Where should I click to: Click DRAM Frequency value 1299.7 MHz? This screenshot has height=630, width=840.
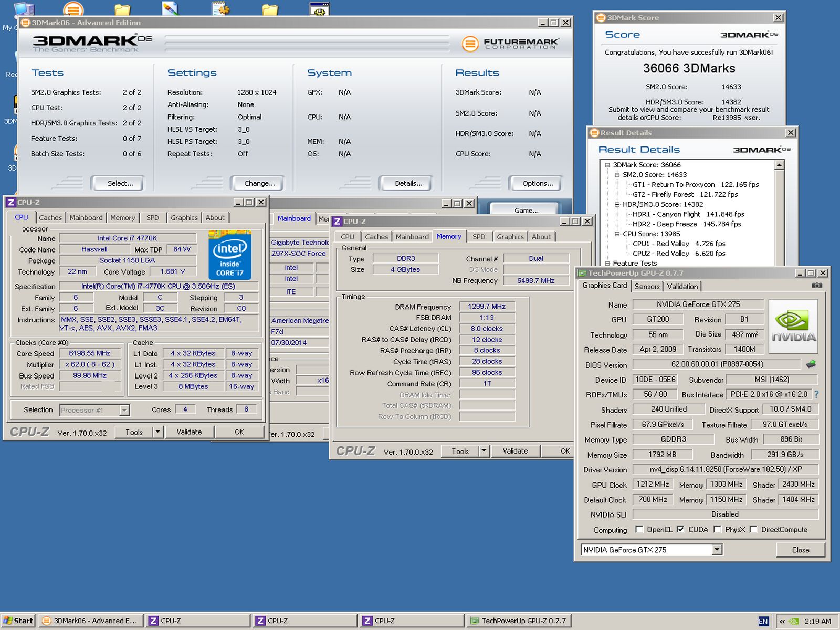(487, 307)
